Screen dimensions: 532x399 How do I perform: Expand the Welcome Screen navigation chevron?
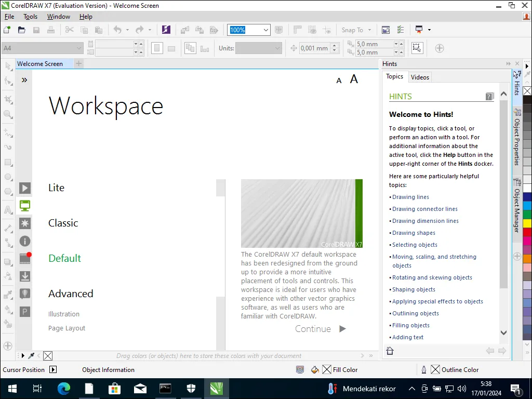(x=24, y=80)
